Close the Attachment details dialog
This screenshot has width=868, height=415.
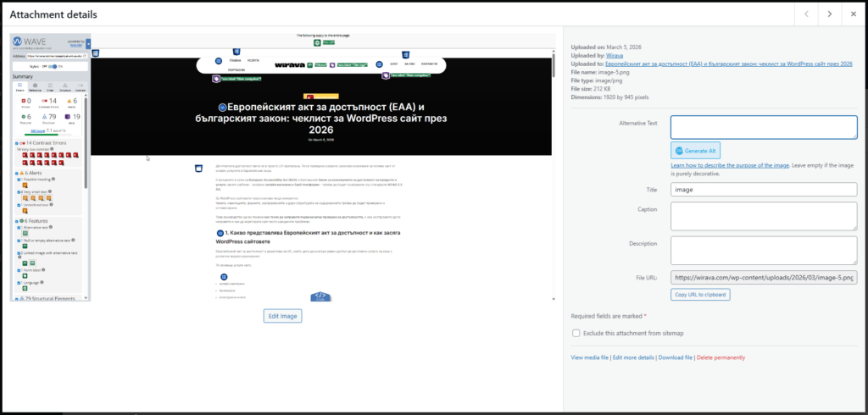pyautogui.click(x=854, y=14)
